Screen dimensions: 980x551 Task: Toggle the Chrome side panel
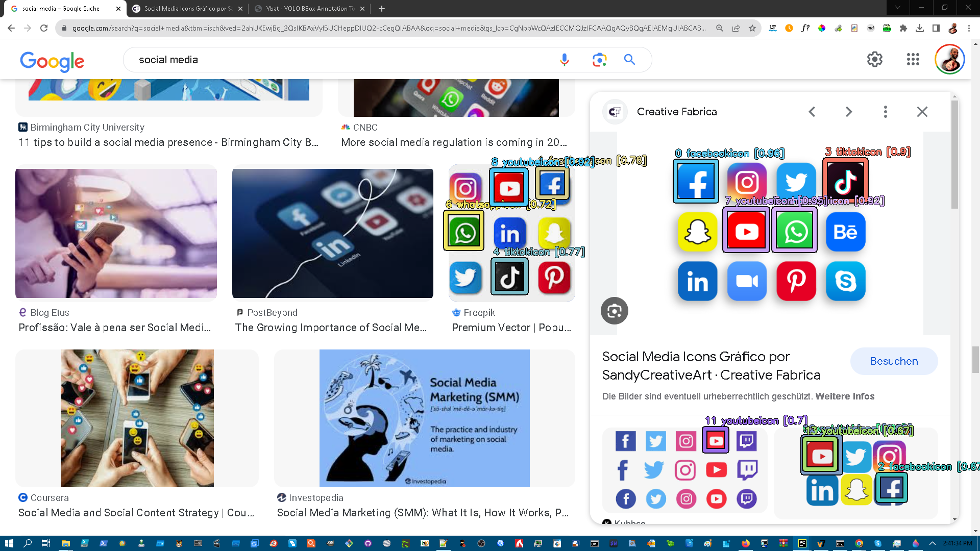click(936, 28)
